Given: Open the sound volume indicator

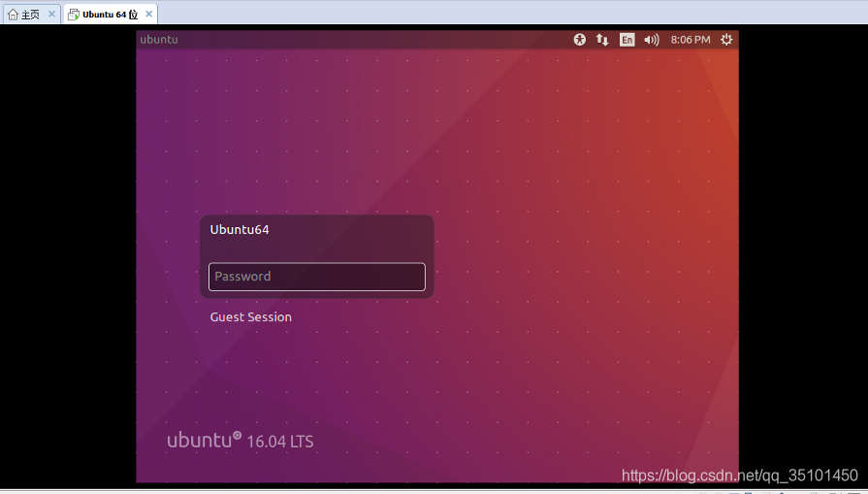Looking at the screenshot, I should coord(652,40).
